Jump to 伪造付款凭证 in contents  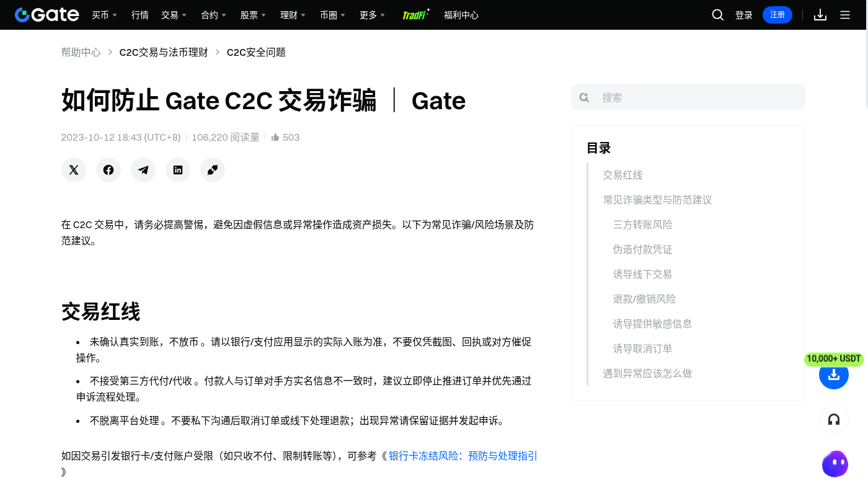coord(642,249)
